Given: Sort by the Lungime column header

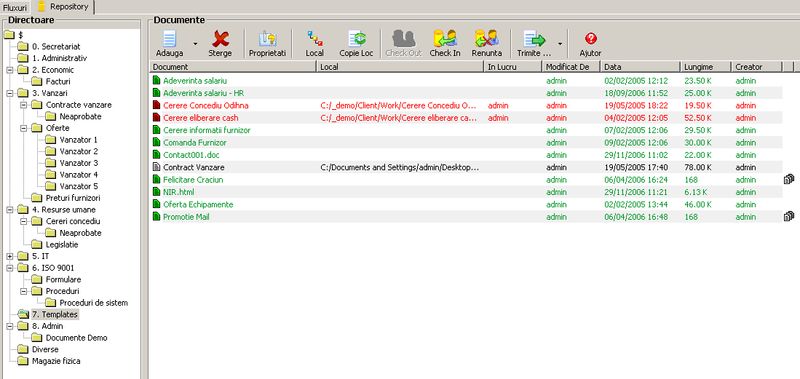Looking at the screenshot, I should point(706,67).
